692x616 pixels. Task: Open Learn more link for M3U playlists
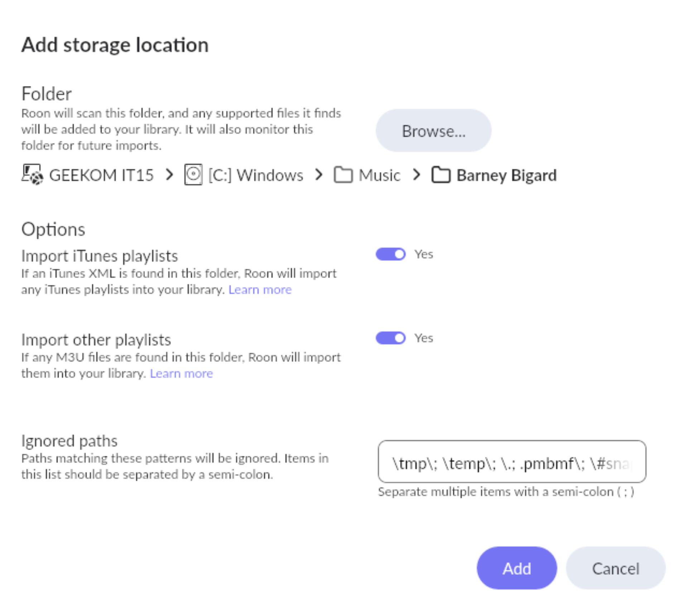[x=181, y=373]
